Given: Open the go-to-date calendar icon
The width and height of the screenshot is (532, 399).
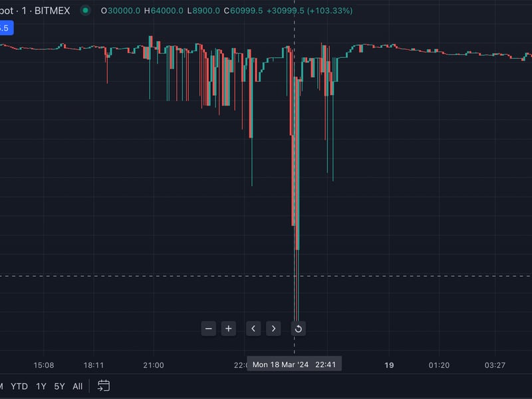Looking at the screenshot, I should tap(103, 385).
